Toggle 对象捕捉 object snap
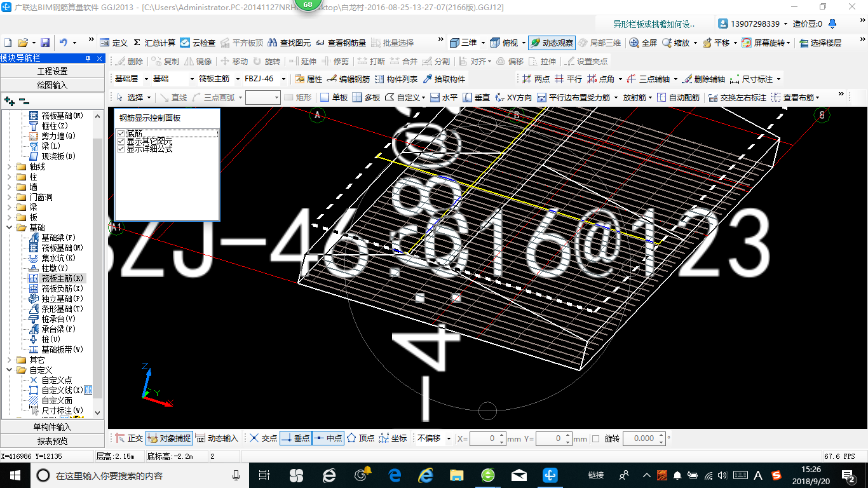The width and height of the screenshot is (868, 488). pos(169,438)
